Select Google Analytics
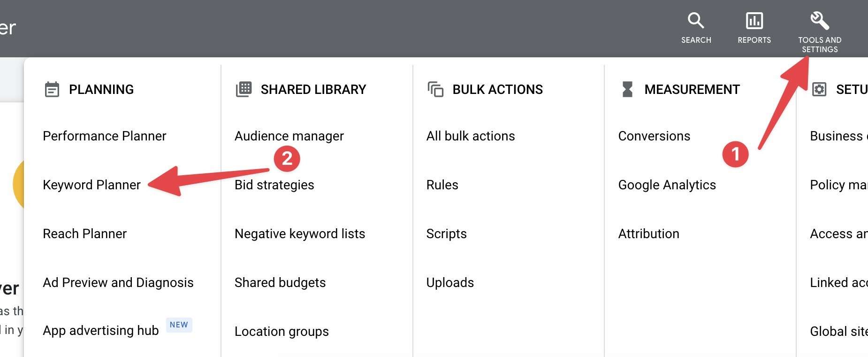 [667, 185]
